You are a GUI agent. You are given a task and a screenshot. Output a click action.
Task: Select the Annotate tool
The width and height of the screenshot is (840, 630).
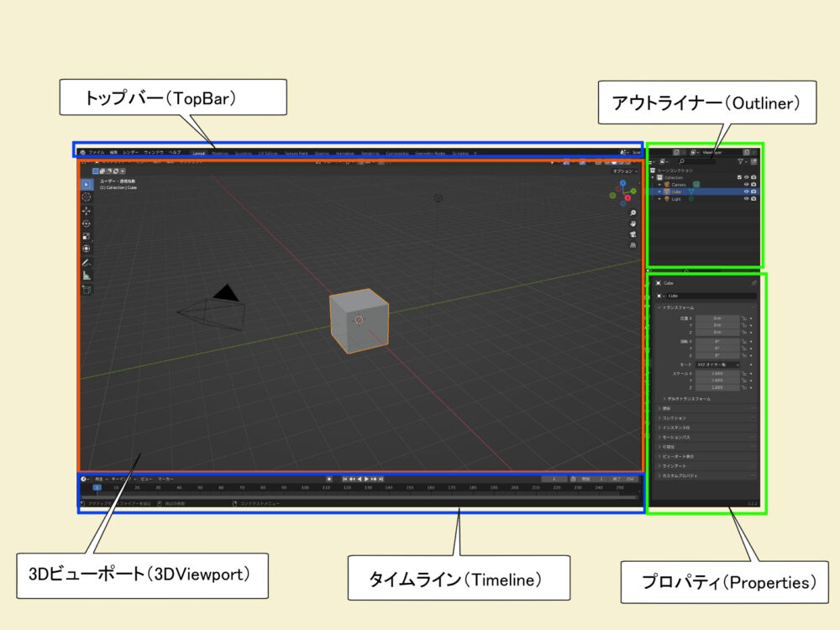point(87,263)
